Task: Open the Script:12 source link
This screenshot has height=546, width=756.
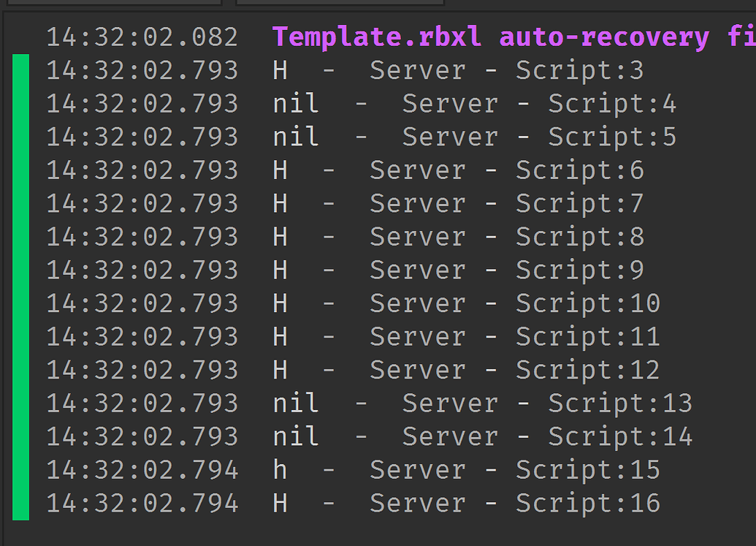Action: coord(588,370)
